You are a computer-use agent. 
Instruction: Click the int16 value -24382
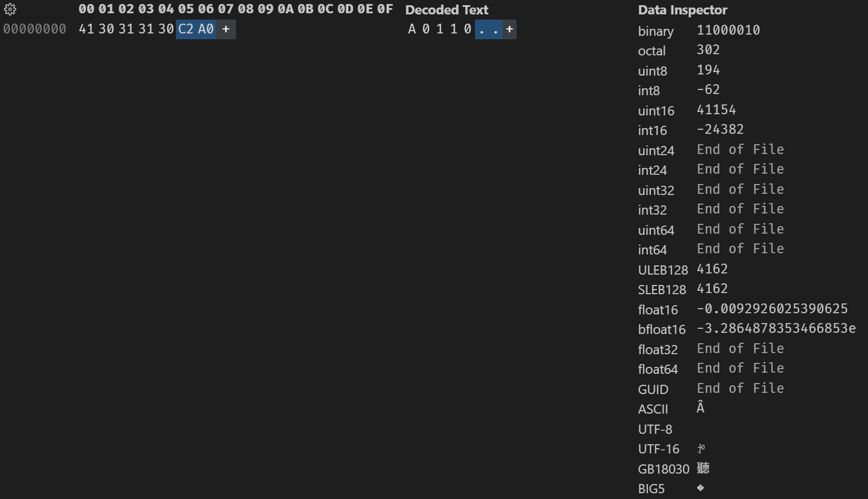(x=720, y=129)
